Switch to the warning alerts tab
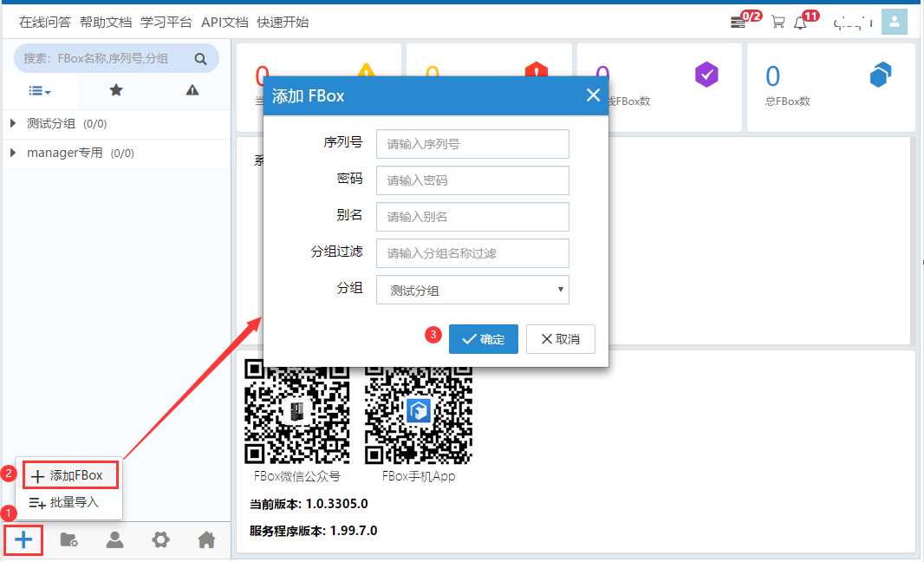Image resolution: width=924 pixels, height=562 pixels. tap(192, 90)
